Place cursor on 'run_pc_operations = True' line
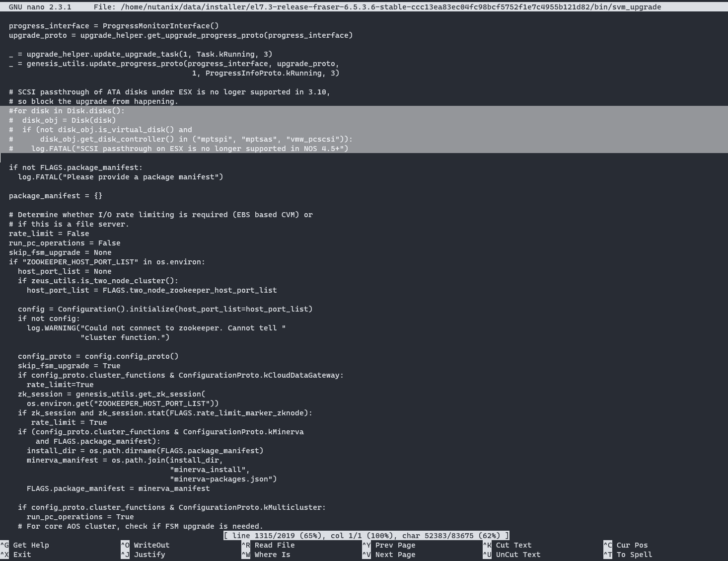The image size is (728, 561). pyautogui.click(x=80, y=517)
